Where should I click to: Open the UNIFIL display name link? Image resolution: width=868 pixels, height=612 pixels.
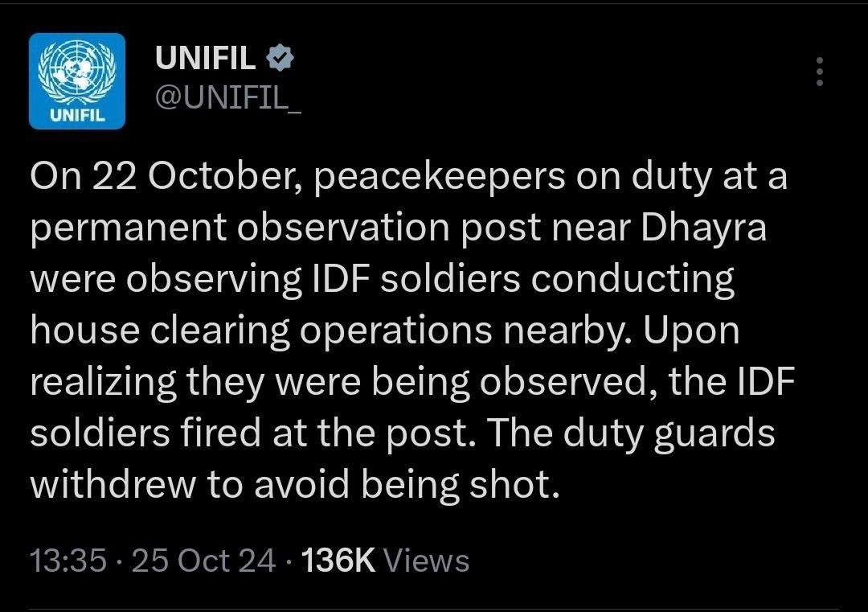(205, 58)
